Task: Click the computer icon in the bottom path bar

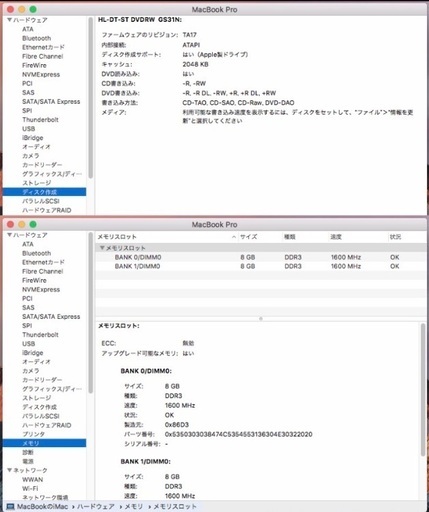Action: [11, 507]
